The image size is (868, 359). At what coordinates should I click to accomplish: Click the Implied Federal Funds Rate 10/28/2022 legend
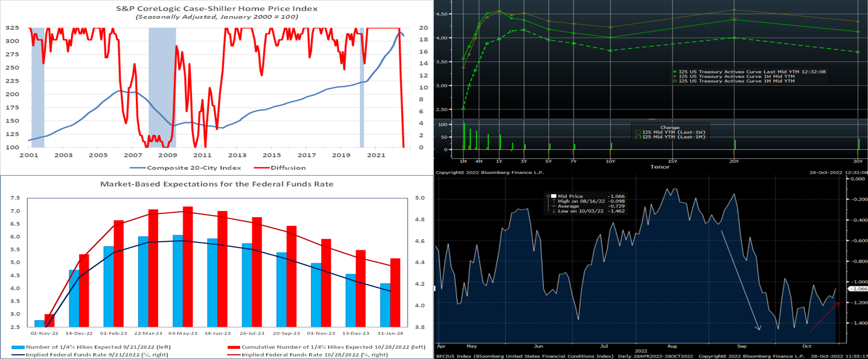[x=314, y=355]
